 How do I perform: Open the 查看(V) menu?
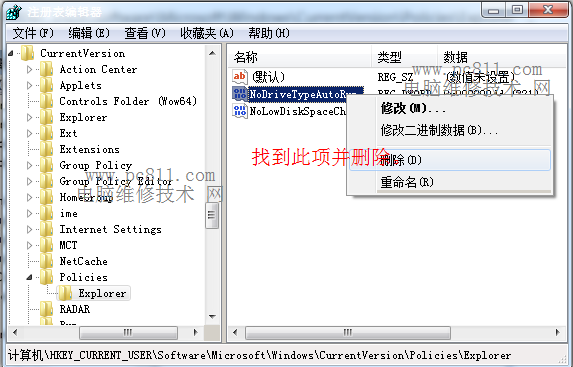[145, 34]
